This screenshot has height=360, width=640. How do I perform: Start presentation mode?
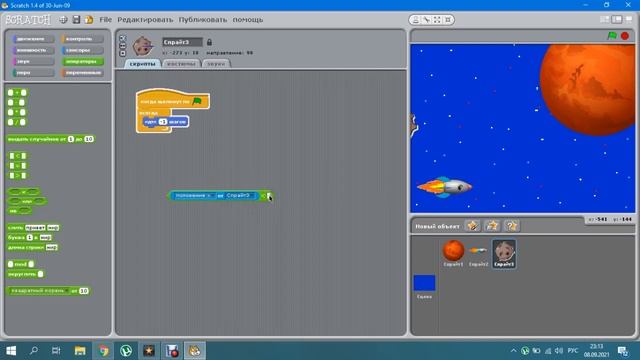(629, 19)
